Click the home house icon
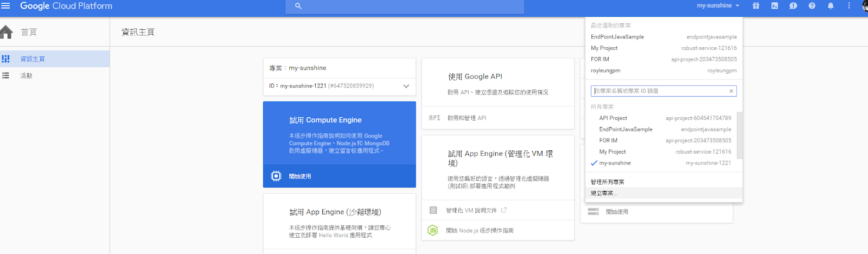868x254 pixels. (7, 32)
